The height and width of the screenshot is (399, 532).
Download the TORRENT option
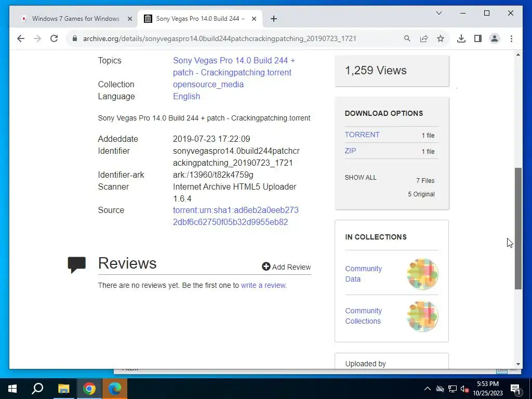[x=362, y=135]
